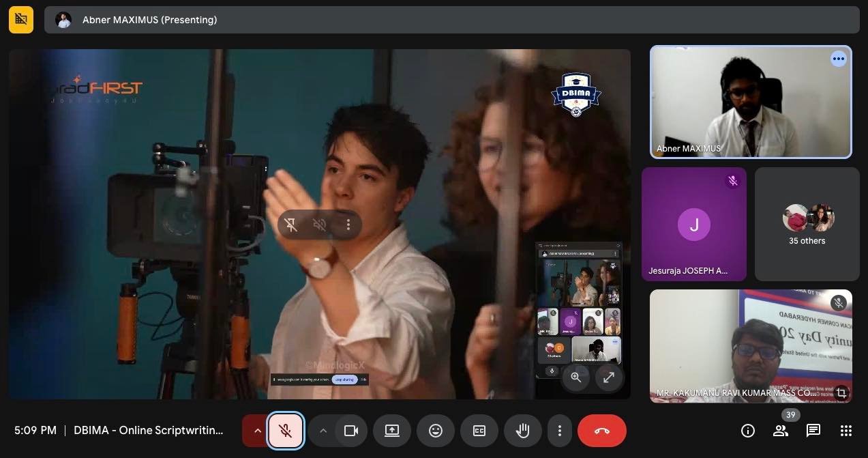Expand video settings chevron beside the camera
Viewport: 868px width, 458px height.
tap(323, 431)
